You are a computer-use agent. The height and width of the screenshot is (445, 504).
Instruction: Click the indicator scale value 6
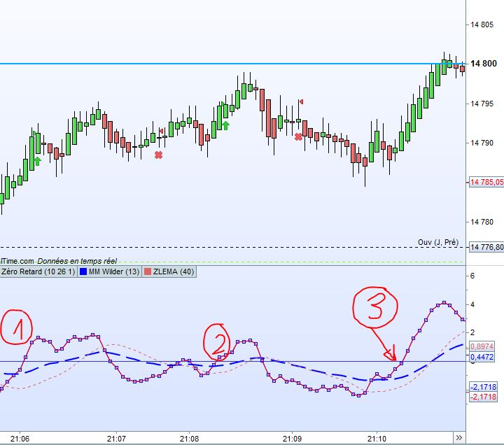(472, 276)
